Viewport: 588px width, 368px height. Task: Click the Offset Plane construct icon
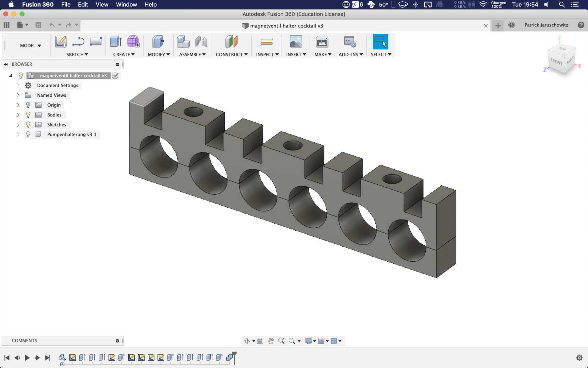coord(231,42)
